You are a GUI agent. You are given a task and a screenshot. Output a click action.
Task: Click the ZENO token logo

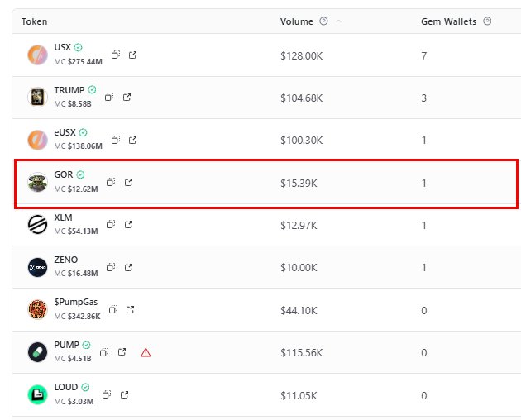(x=38, y=267)
